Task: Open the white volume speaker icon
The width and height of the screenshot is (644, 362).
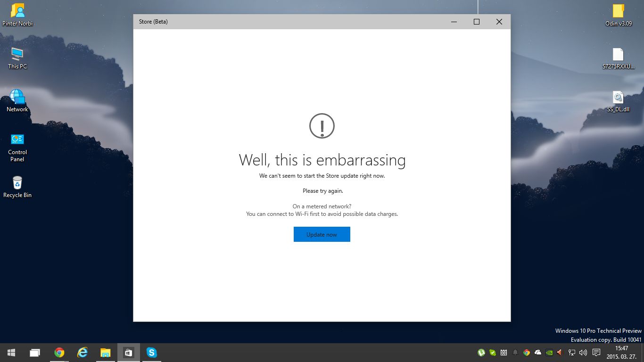Action: pyautogui.click(x=583, y=352)
